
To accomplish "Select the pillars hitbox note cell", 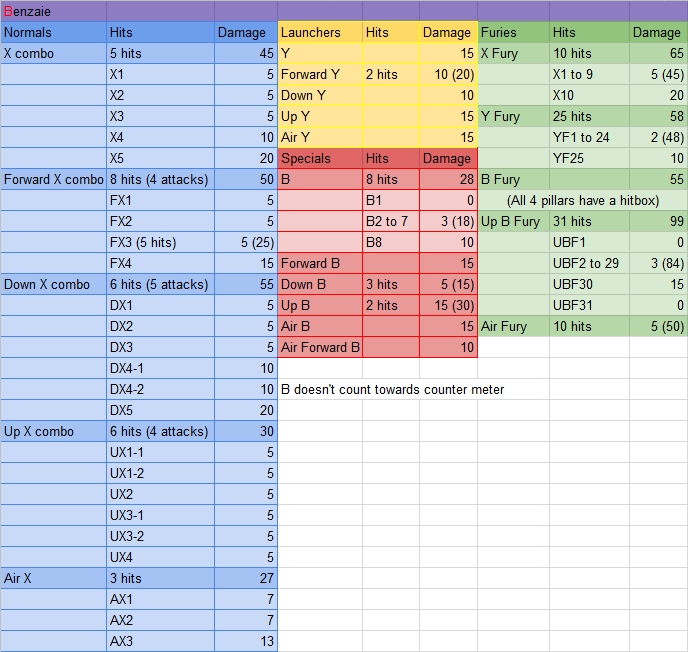I will click(x=582, y=200).
